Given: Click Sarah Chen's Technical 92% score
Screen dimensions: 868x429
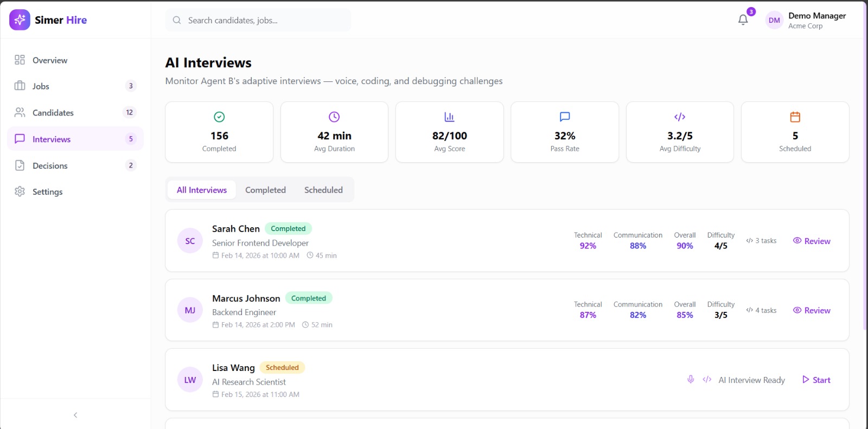Looking at the screenshot, I should 588,246.
